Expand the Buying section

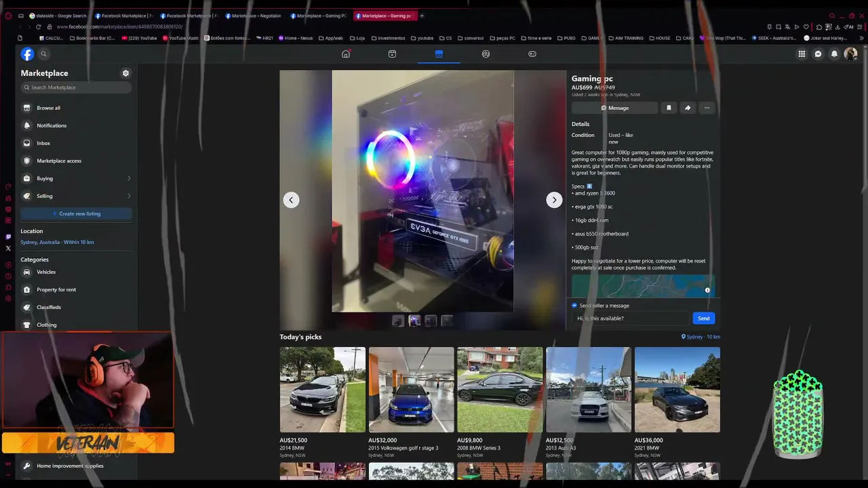tap(76, 178)
